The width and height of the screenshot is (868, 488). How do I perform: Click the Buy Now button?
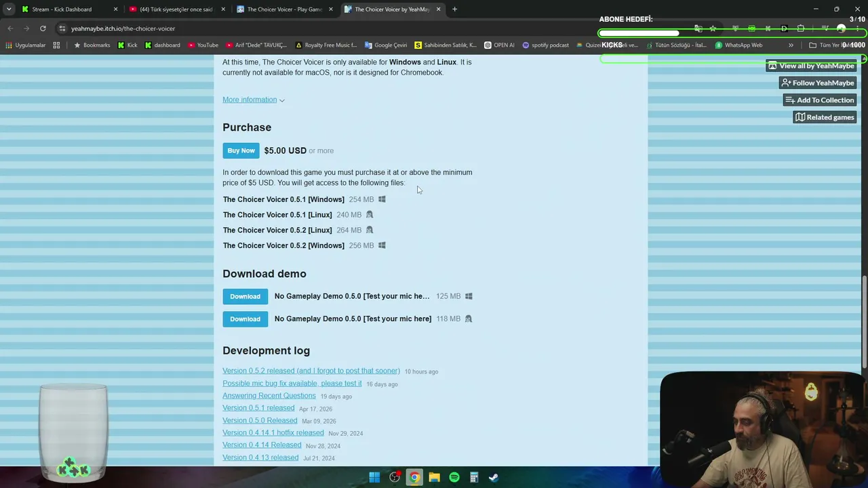[x=241, y=150]
